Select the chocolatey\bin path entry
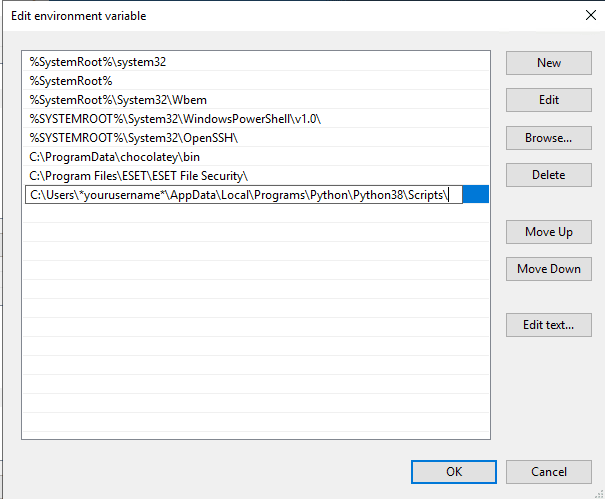 pos(113,157)
